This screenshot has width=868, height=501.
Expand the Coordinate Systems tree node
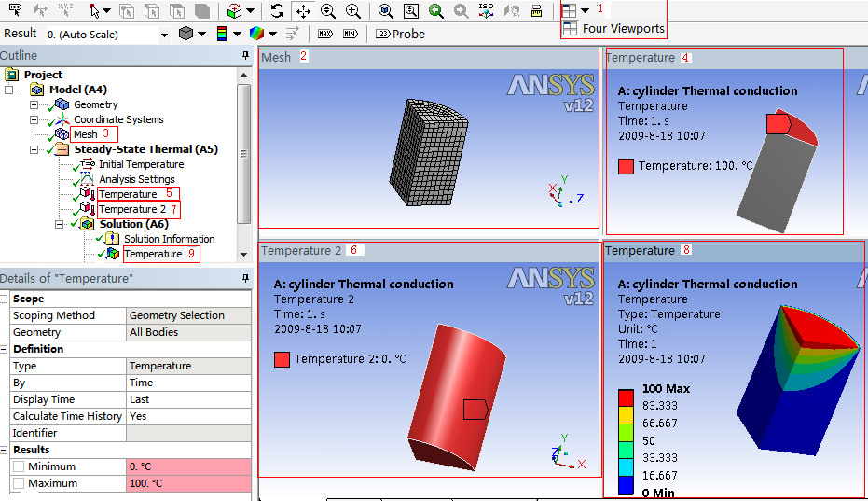tap(34, 119)
